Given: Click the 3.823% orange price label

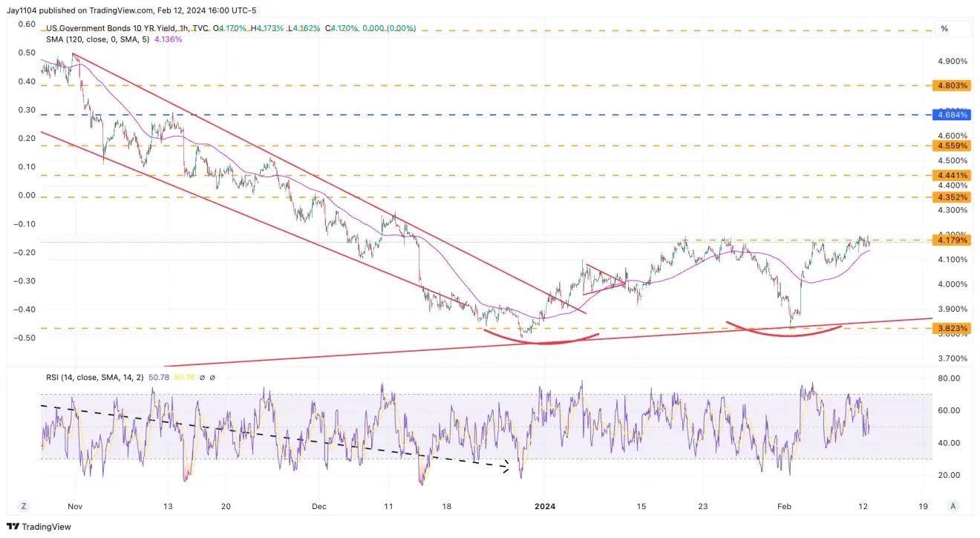Looking at the screenshot, I should pyautogui.click(x=952, y=328).
